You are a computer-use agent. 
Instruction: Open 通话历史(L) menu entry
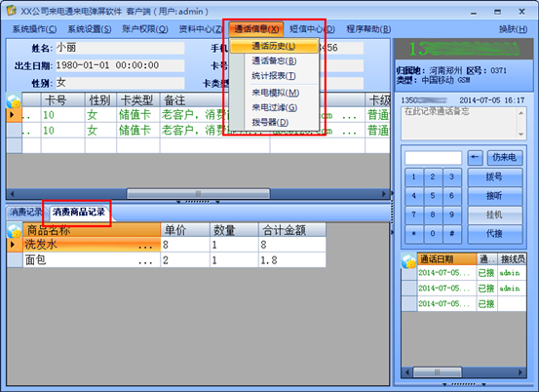[274, 46]
